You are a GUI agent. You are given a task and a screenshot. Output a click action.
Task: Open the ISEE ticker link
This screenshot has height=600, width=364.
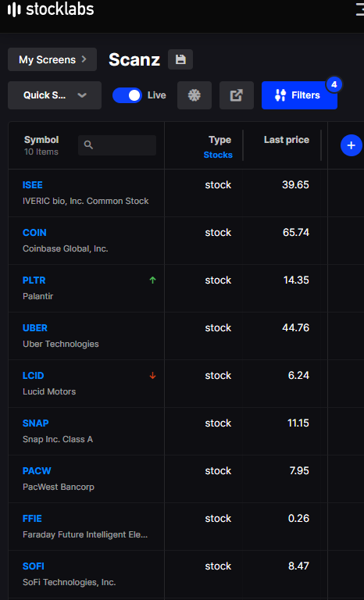pyautogui.click(x=33, y=185)
